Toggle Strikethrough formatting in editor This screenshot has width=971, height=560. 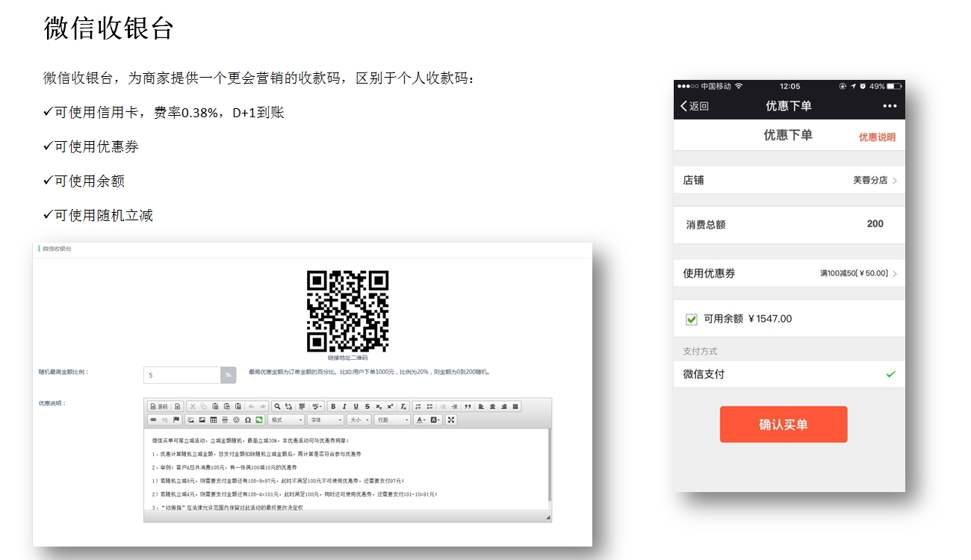point(367,406)
